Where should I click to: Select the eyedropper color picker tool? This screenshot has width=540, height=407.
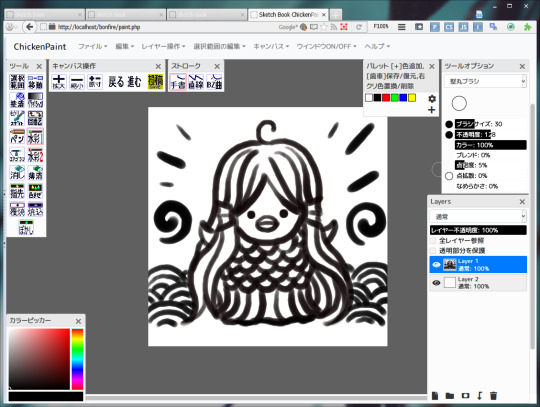click(x=17, y=118)
